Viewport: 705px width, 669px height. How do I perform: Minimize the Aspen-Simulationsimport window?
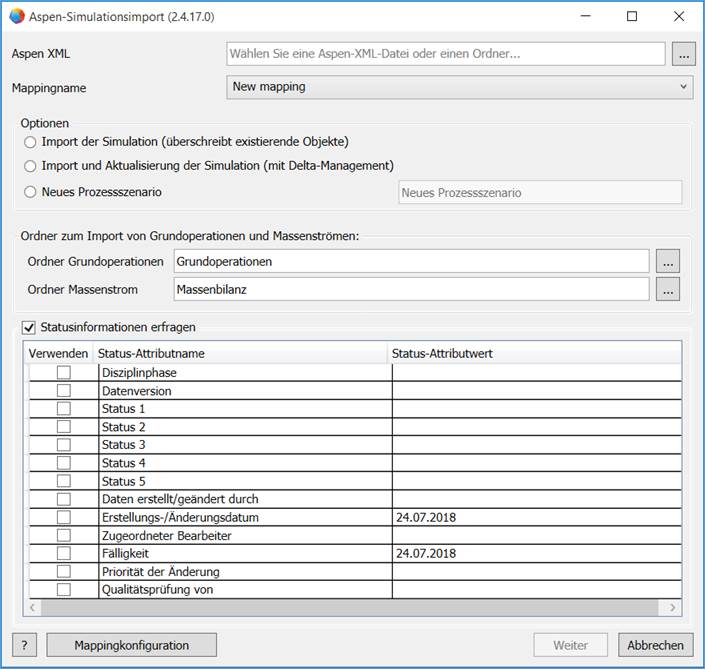[x=585, y=16]
